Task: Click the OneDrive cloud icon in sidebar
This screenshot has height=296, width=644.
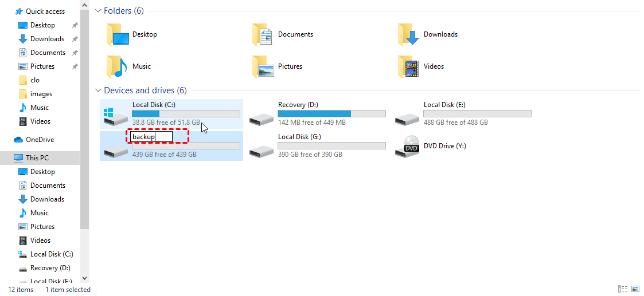Action: click(18, 140)
